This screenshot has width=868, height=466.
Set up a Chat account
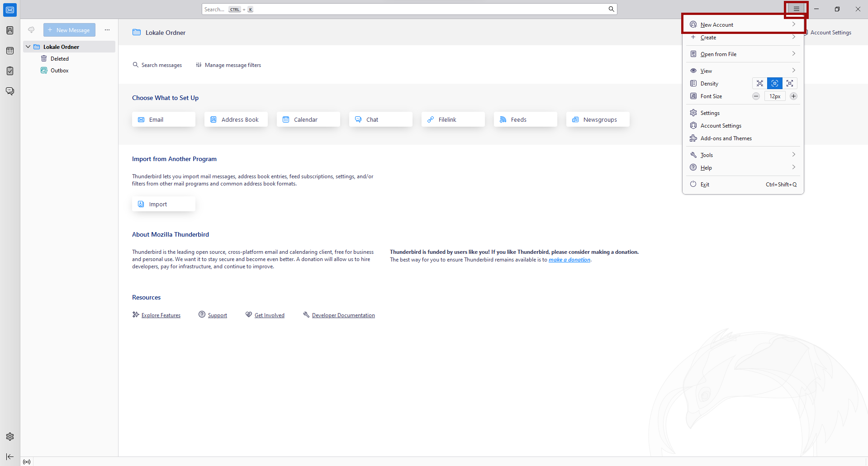[381, 119]
